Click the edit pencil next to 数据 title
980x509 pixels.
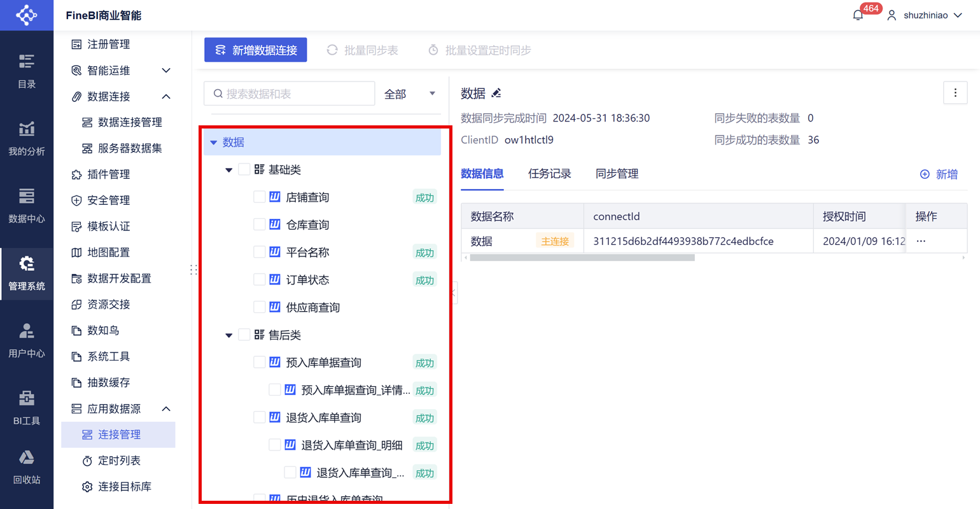(496, 94)
